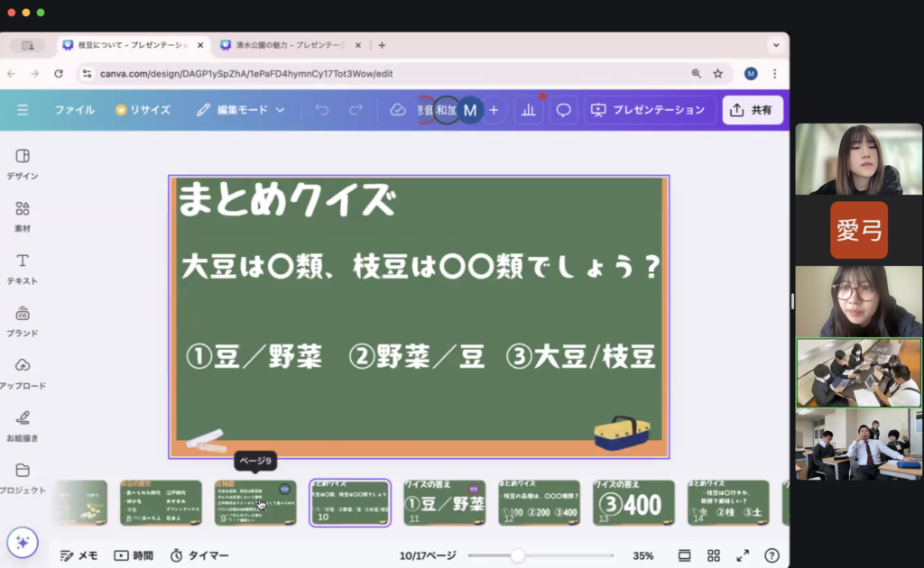Select the 愛弓 participant tile

pos(859,230)
